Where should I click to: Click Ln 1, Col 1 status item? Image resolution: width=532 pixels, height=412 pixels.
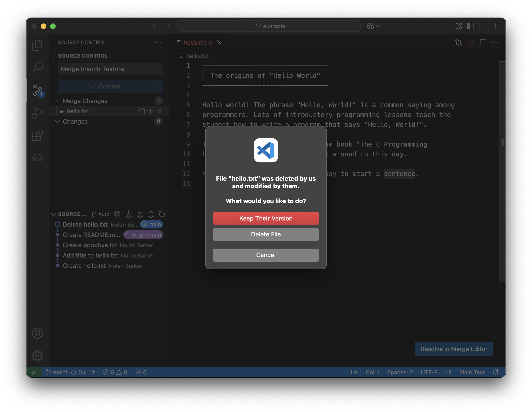(x=365, y=372)
